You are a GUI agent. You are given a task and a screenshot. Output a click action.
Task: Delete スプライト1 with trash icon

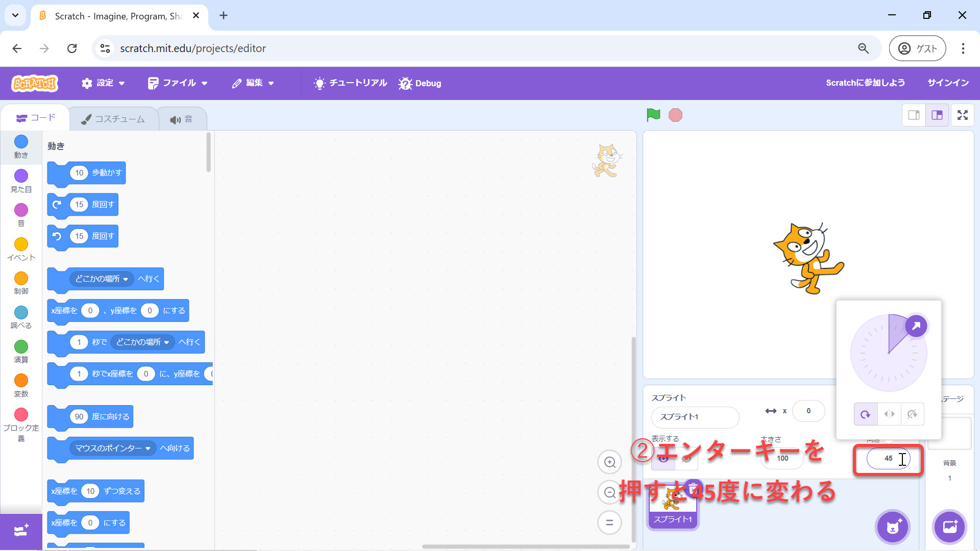click(693, 489)
